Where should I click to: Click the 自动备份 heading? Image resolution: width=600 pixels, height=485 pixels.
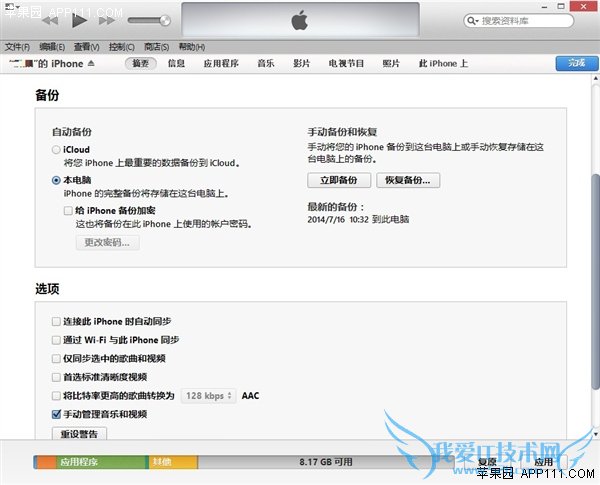click(x=72, y=132)
